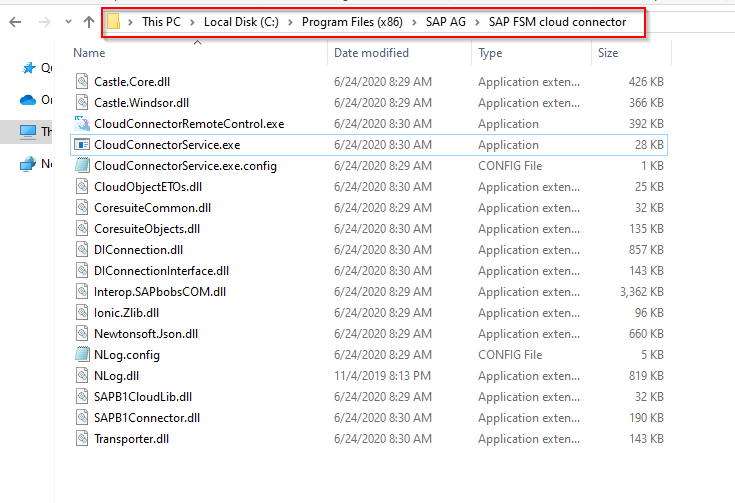Select Castle.Core.dll file icon
Viewport: 735px width, 503px height.
82,81
